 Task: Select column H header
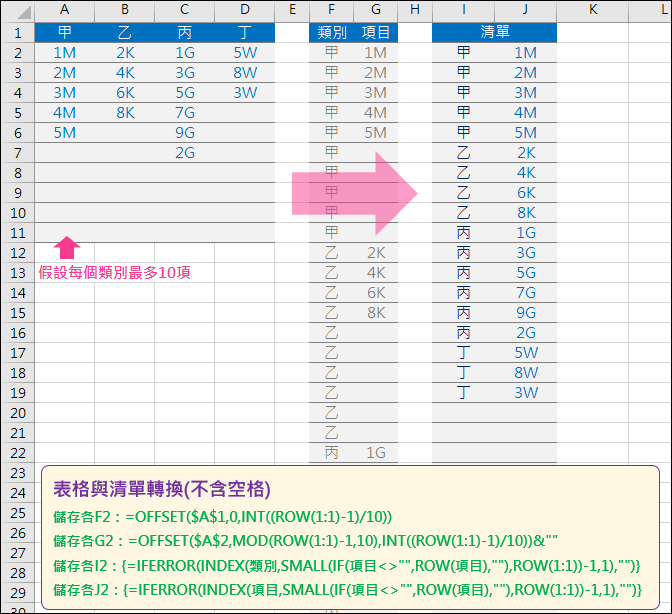415,11
